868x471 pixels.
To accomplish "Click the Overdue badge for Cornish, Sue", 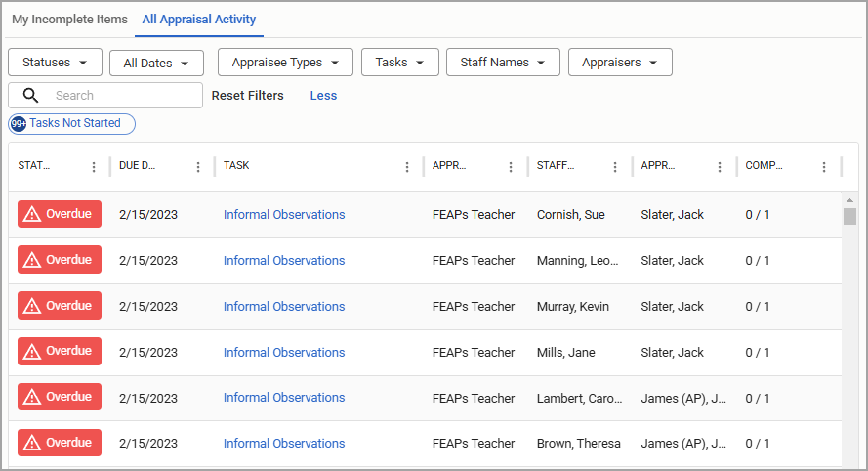I will [60, 214].
